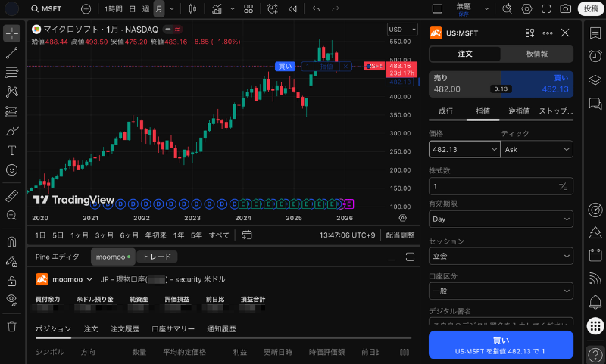Open the Fibonacci retracement tools

pos(12,72)
